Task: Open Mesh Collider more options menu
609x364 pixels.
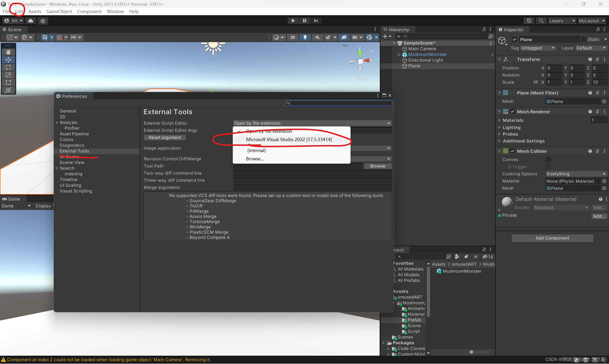Action: click(x=604, y=151)
